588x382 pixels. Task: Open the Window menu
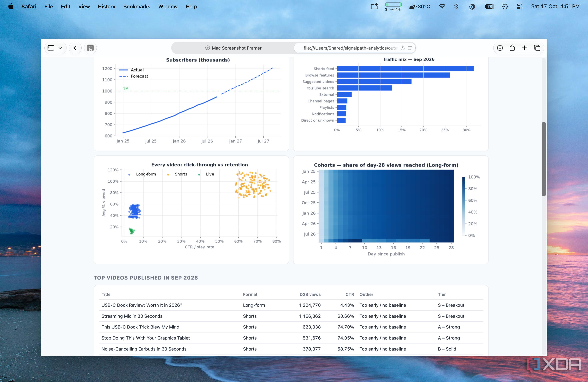click(168, 6)
